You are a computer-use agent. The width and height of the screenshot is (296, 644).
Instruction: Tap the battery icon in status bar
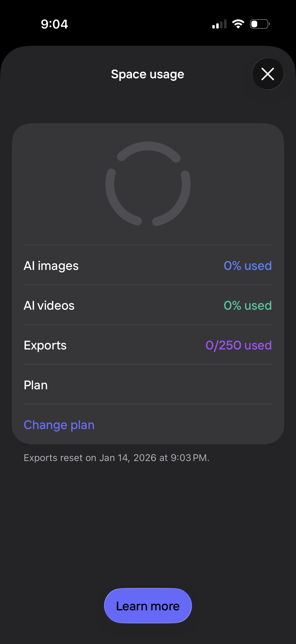pos(260,24)
